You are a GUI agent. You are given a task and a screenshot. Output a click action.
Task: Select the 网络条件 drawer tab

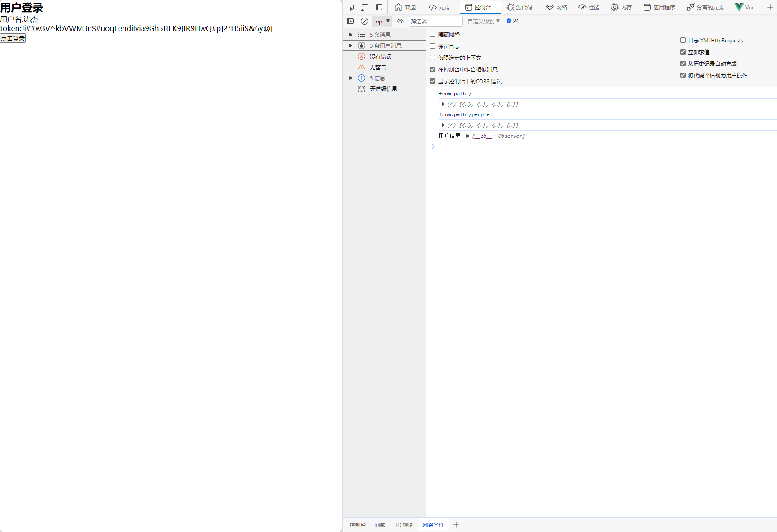433,525
